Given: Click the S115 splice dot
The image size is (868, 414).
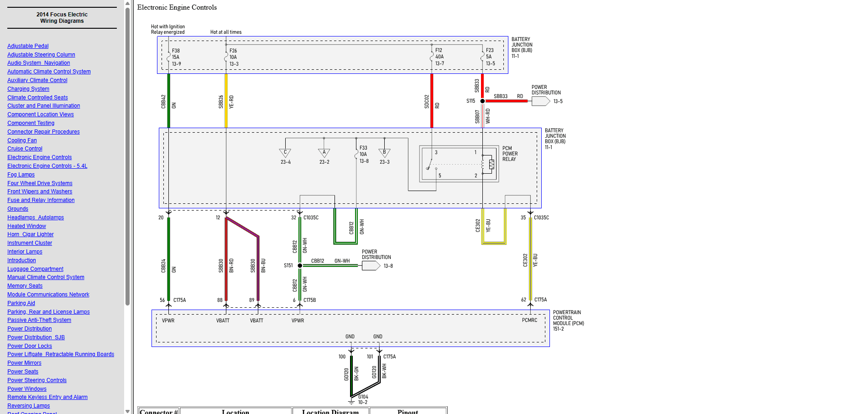Looking at the screenshot, I should 482,101.
